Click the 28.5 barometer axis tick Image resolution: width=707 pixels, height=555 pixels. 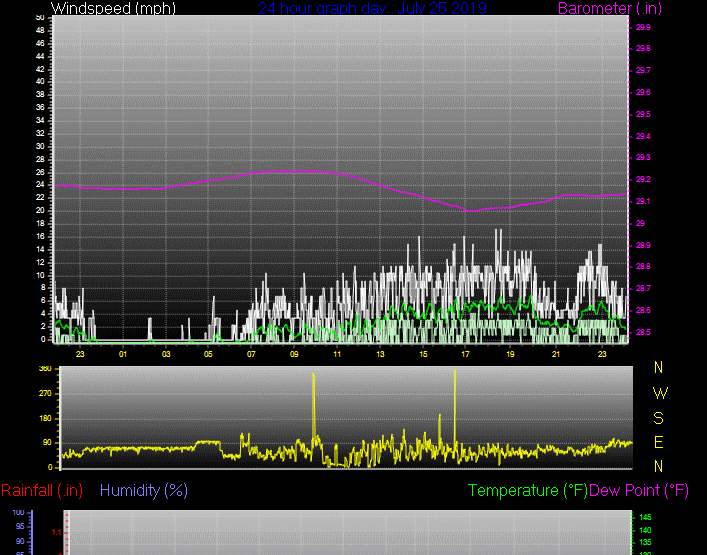pyautogui.click(x=643, y=332)
